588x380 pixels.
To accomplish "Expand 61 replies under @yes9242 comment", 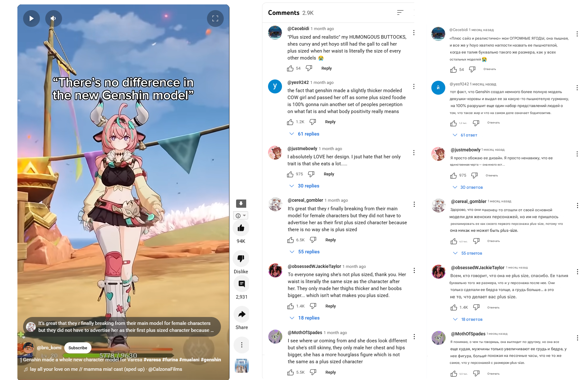I will click(304, 134).
